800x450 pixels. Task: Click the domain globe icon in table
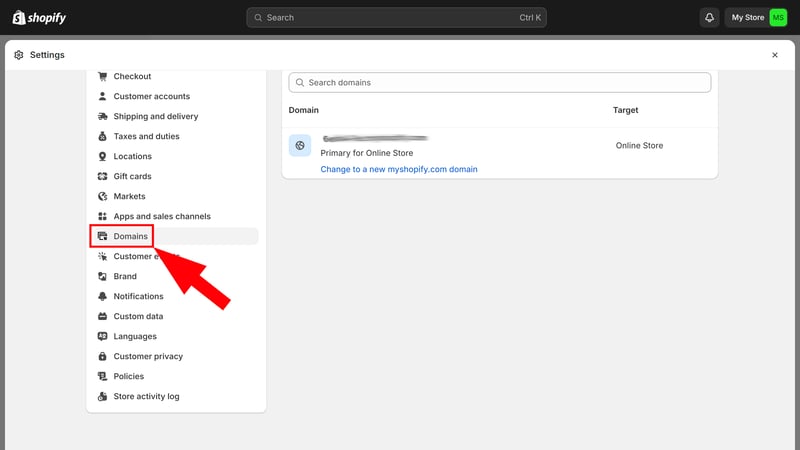tap(300, 145)
